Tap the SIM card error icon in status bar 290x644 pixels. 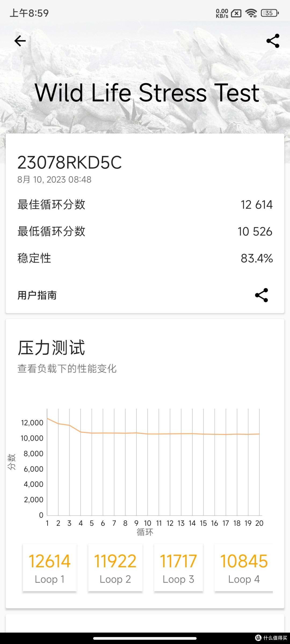tap(236, 13)
